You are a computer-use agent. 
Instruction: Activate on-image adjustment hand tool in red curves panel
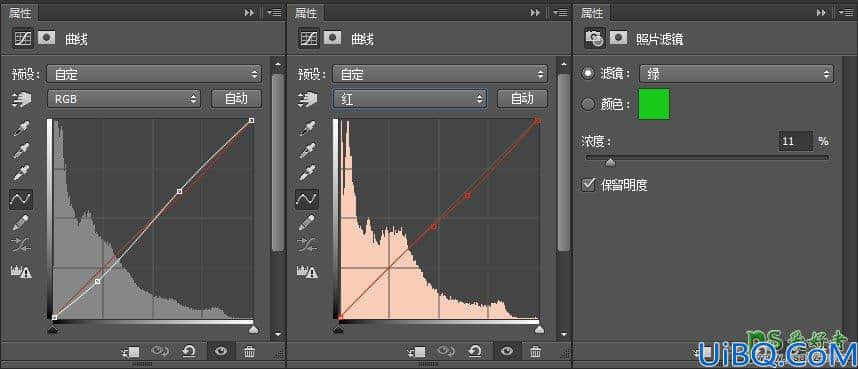coord(308,99)
